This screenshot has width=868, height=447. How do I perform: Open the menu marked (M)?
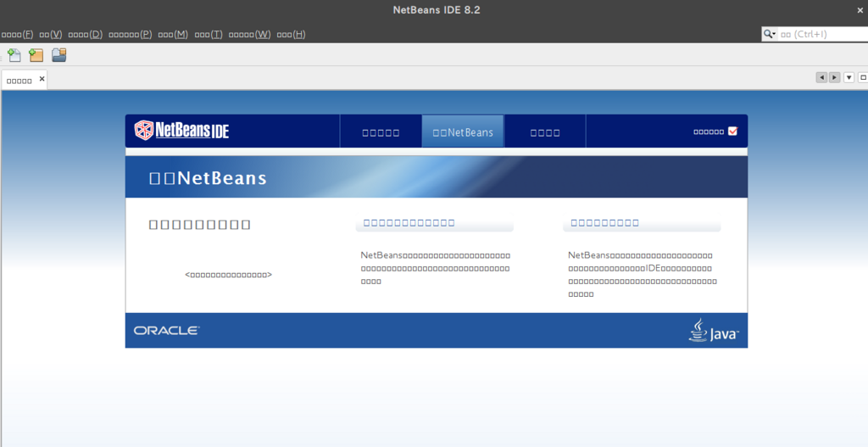pyautogui.click(x=173, y=34)
